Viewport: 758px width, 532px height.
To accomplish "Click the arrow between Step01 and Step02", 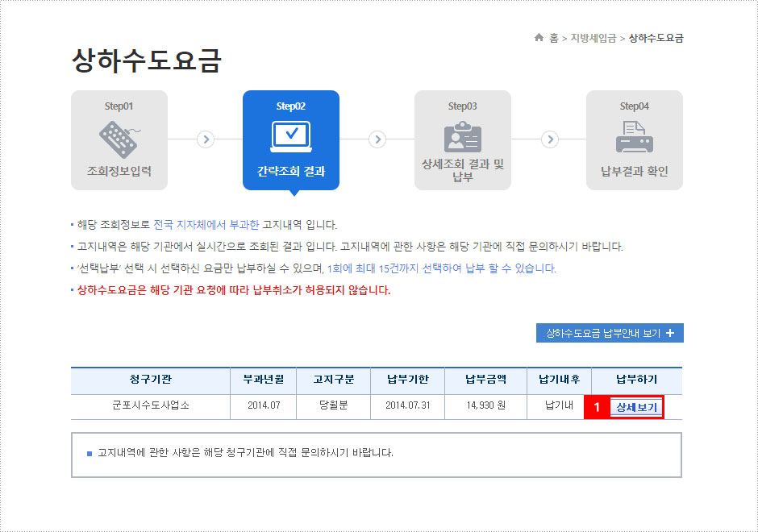I will [x=205, y=139].
